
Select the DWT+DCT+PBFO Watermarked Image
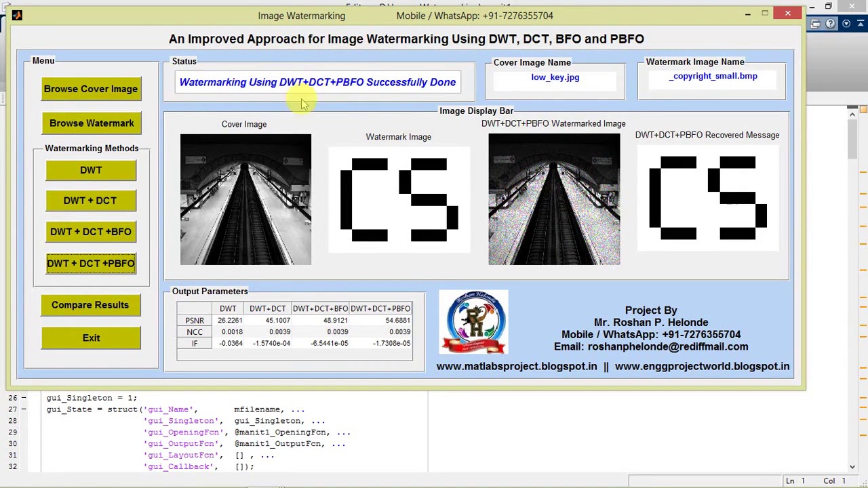coord(554,199)
